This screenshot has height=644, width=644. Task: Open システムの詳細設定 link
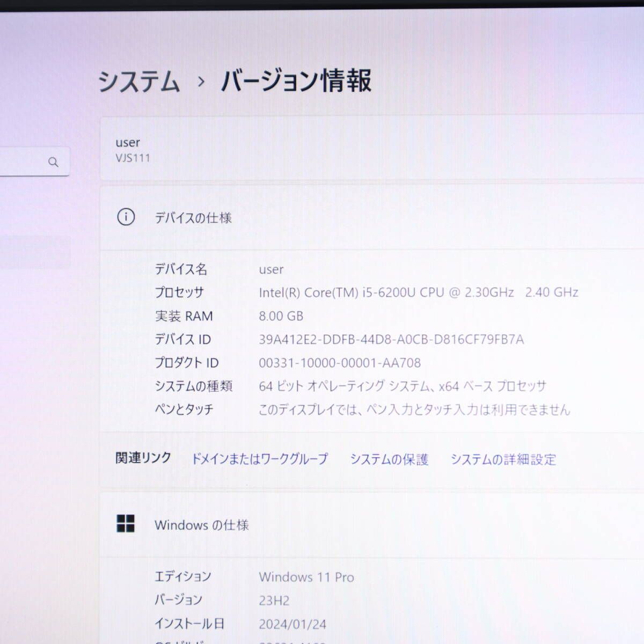[503, 459]
